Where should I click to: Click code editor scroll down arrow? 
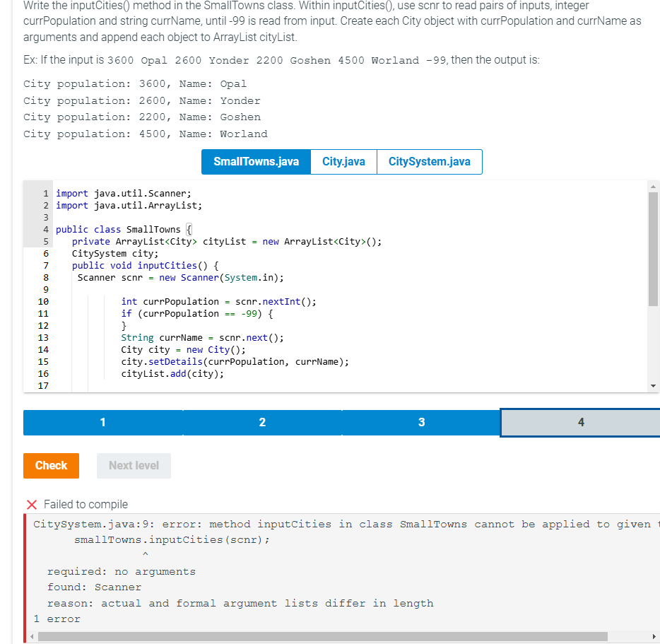pyautogui.click(x=653, y=386)
